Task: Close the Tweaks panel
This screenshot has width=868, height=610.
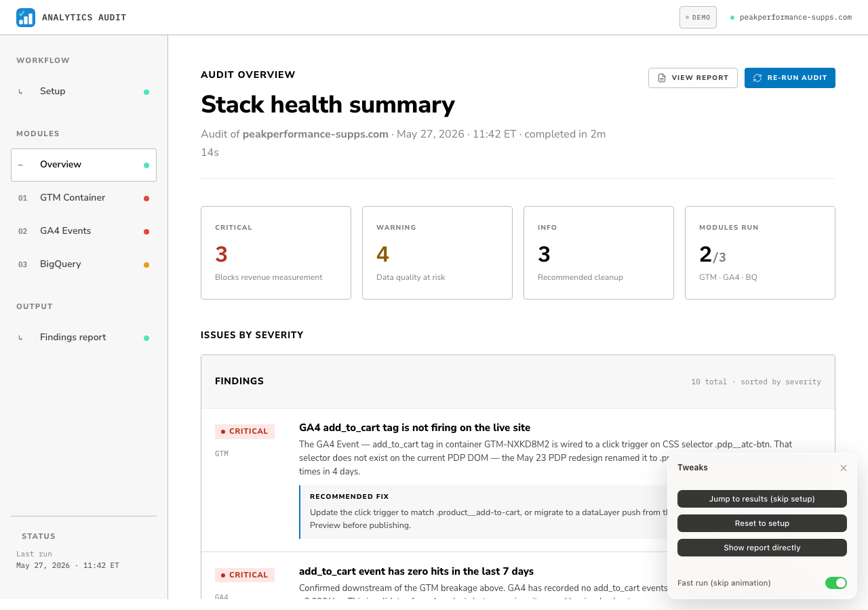Action: tap(844, 468)
